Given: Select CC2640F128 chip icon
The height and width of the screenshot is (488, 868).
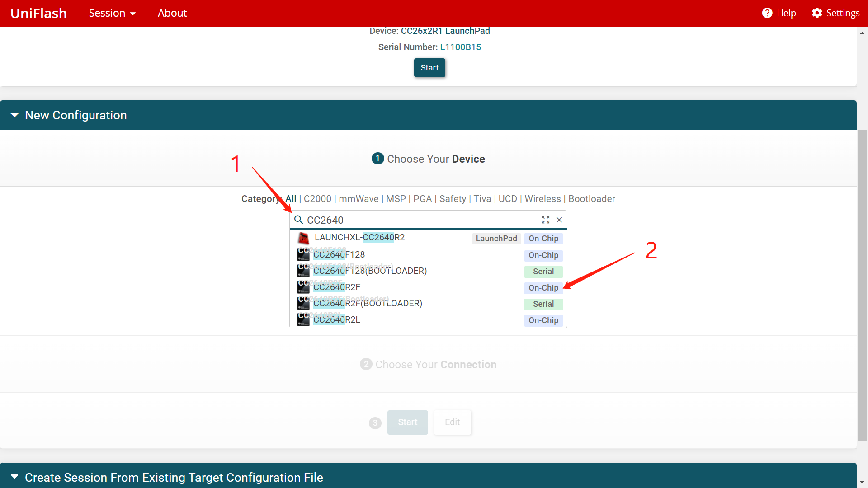Looking at the screenshot, I should pyautogui.click(x=303, y=254).
